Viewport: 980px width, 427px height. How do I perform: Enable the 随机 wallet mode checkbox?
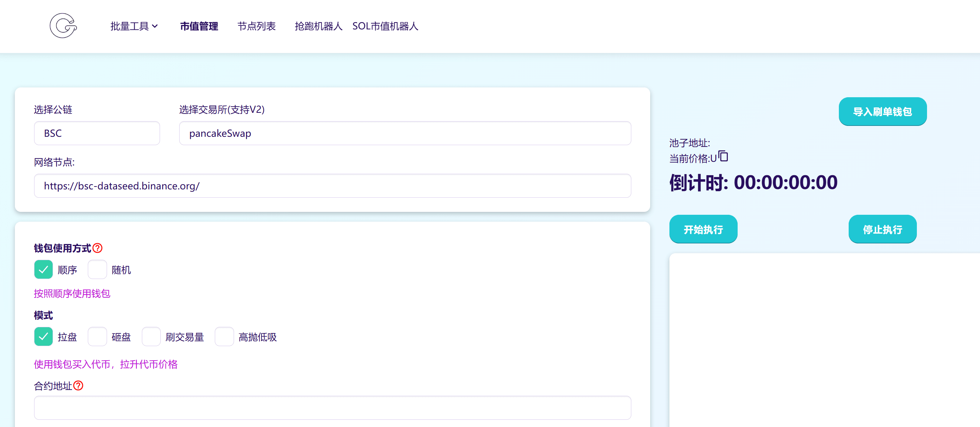pyautogui.click(x=97, y=270)
